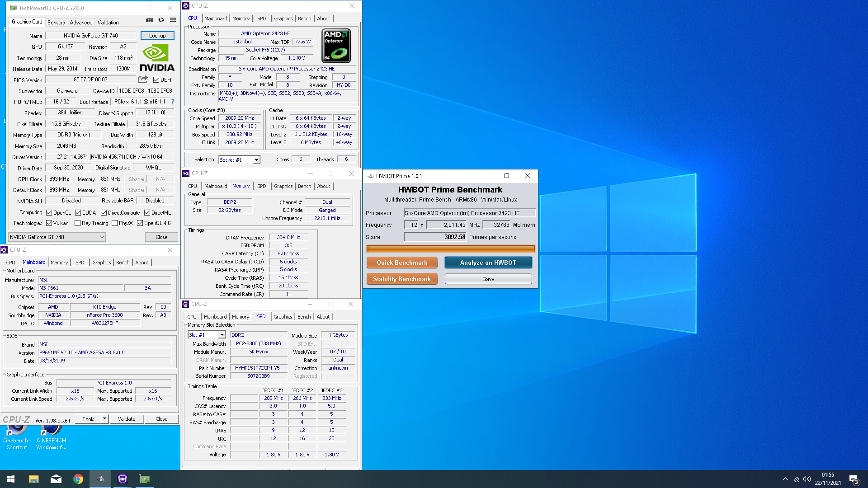
Task: Click the CPU-Z Close button at bottom
Action: pyautogui.click(x=161, y=419)
